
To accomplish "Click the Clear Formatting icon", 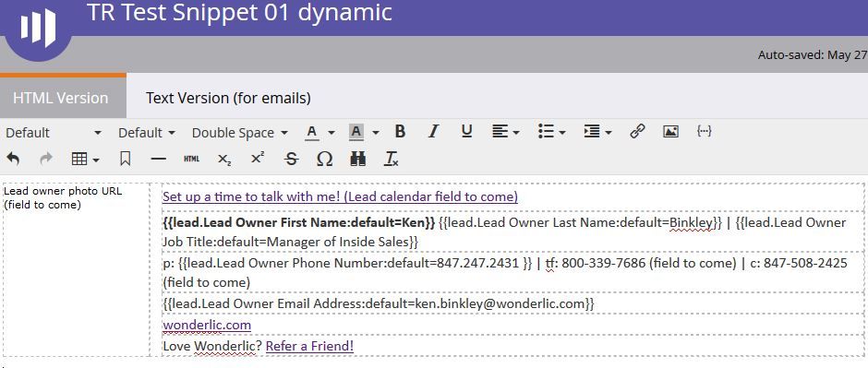I will 392,160.
